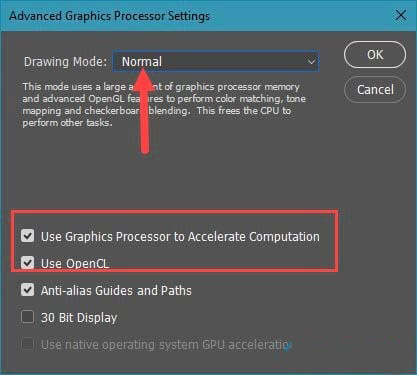Screen dimensions: 417x375
Task: Click the drawing mode description paragraph
Action: 164,104
